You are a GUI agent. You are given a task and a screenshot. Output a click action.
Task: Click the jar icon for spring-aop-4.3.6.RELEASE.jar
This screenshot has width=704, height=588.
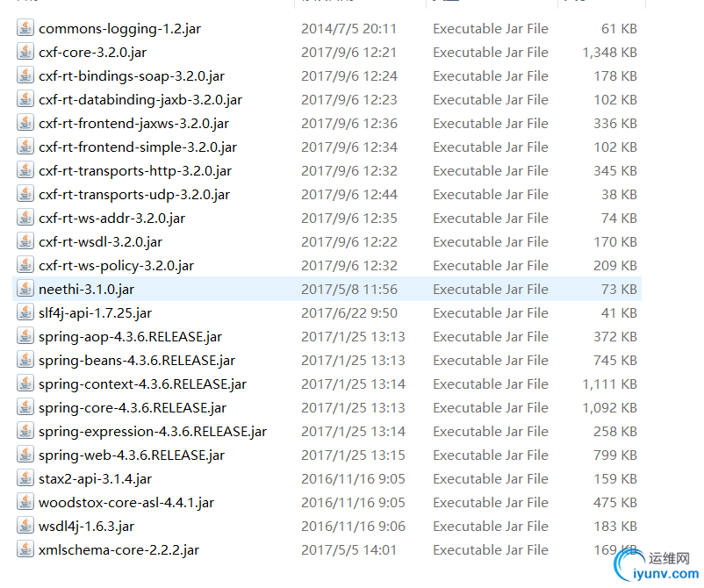pos(25,336)
